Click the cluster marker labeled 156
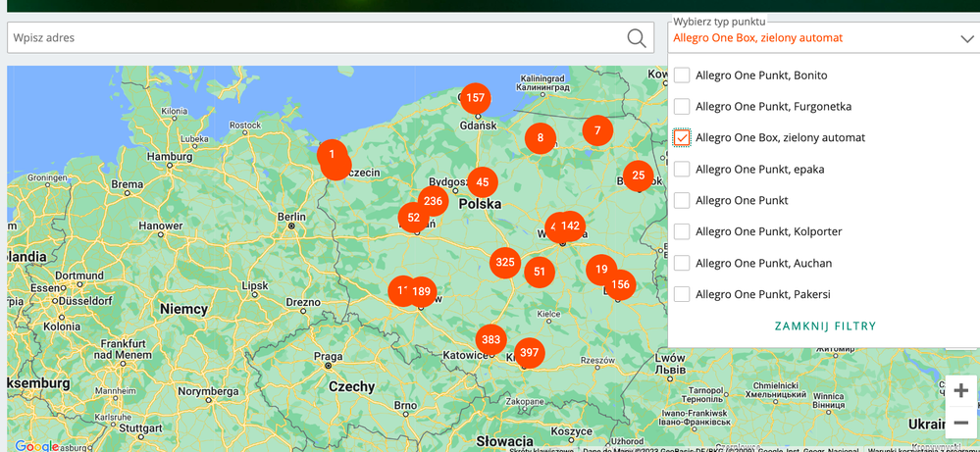980x452 pixels. (x=620, y=284)
